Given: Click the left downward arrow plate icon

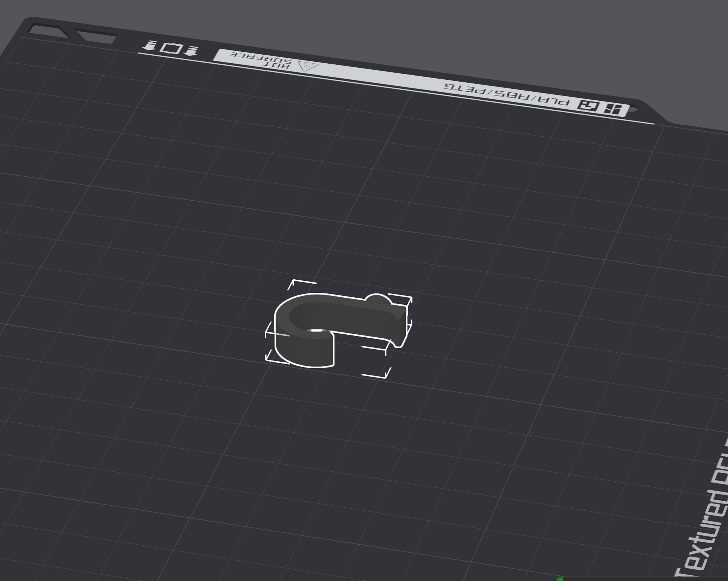Looking at the screenshot, I should [x=150, y=46].
